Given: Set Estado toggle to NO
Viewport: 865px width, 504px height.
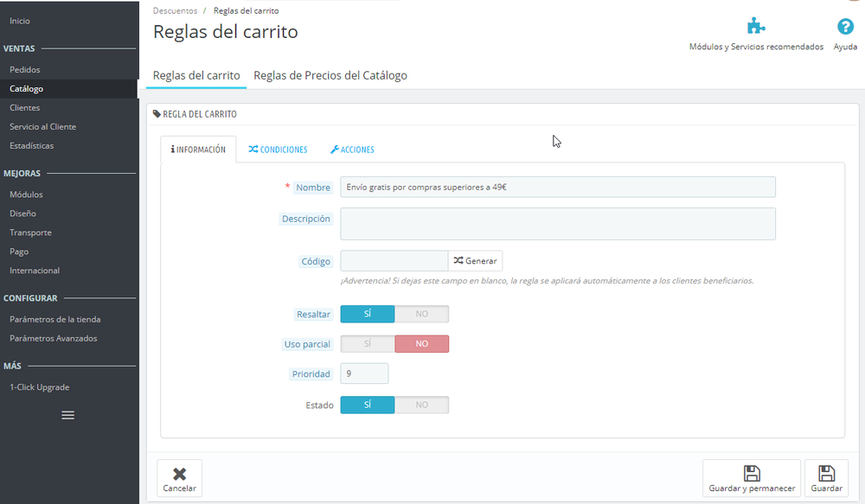Looking at the screenshot, I should pos(421,405).
